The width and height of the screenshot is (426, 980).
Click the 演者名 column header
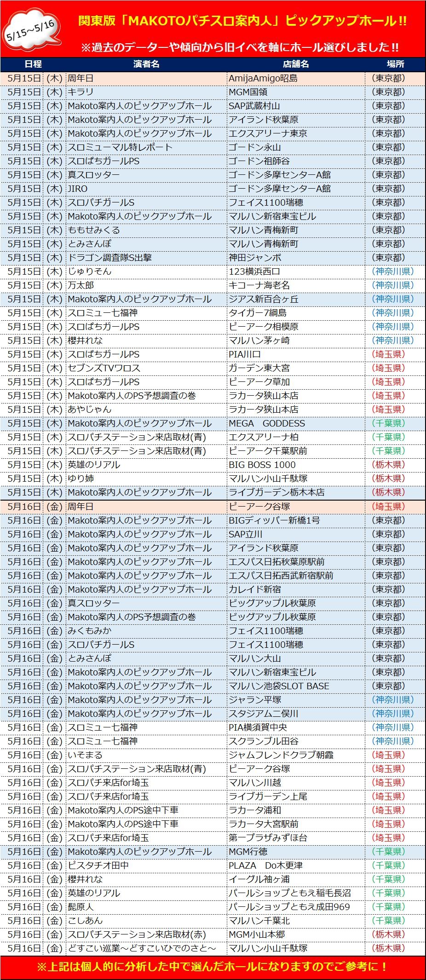[146, 64]
